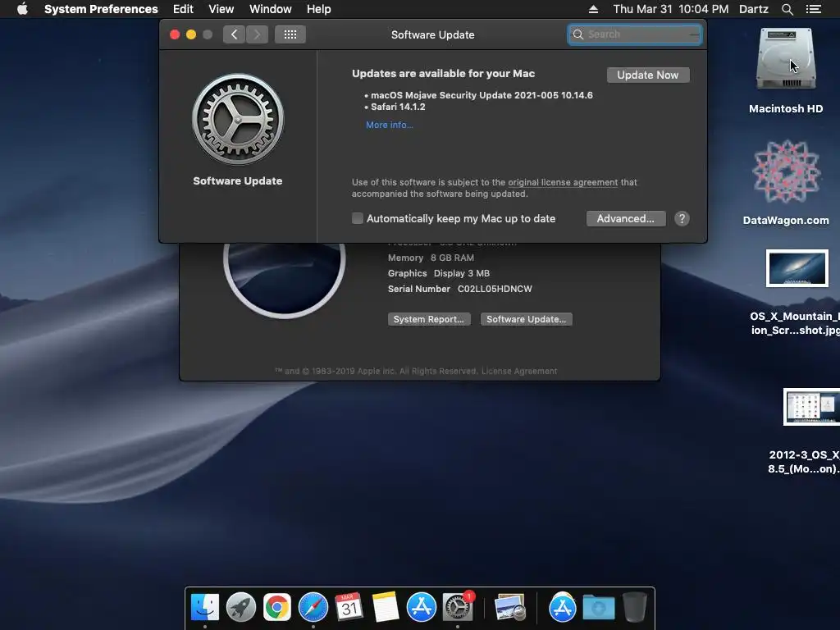Open the Window menu
The image size is (840, 630).
pyautogui.click(x=271, y=9)
